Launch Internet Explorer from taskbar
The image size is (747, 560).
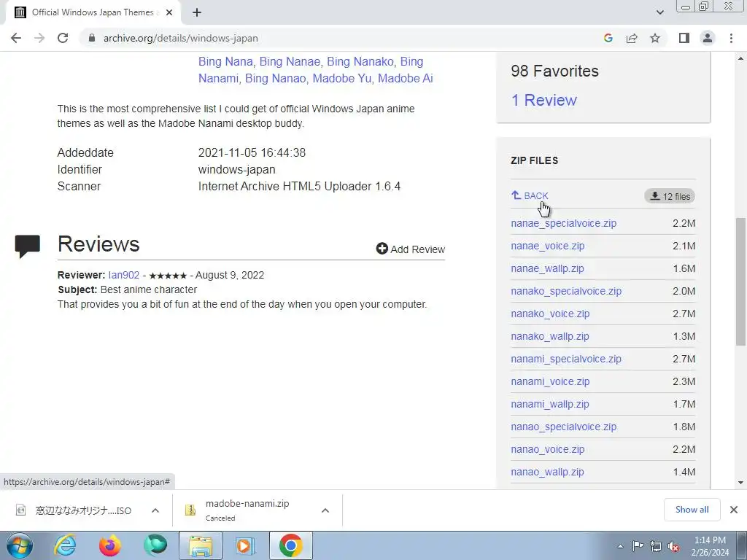(x=65, y=545)
